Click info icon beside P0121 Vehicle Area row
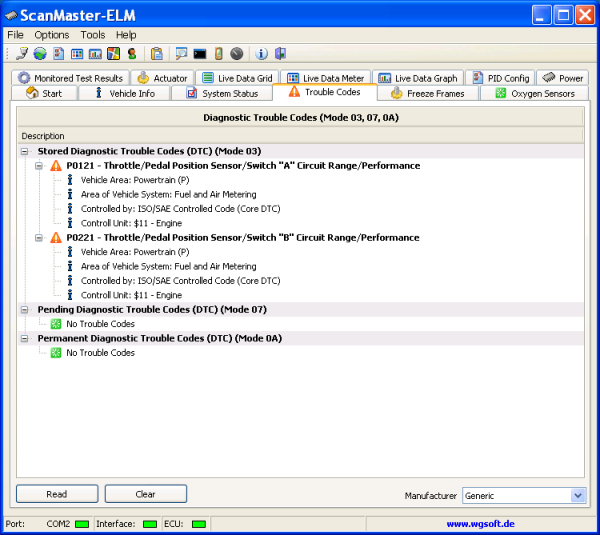 pos(70,180)
